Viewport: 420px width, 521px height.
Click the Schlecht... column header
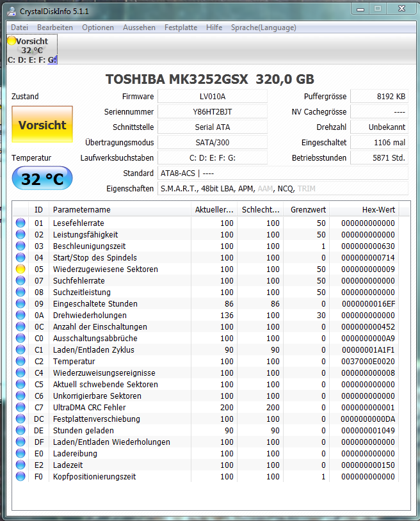pos(261,209)
